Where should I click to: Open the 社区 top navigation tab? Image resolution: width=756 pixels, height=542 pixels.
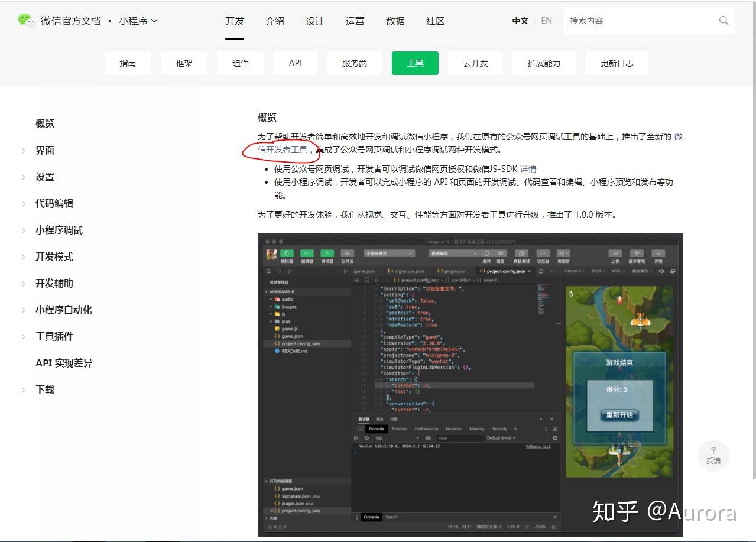436,21
